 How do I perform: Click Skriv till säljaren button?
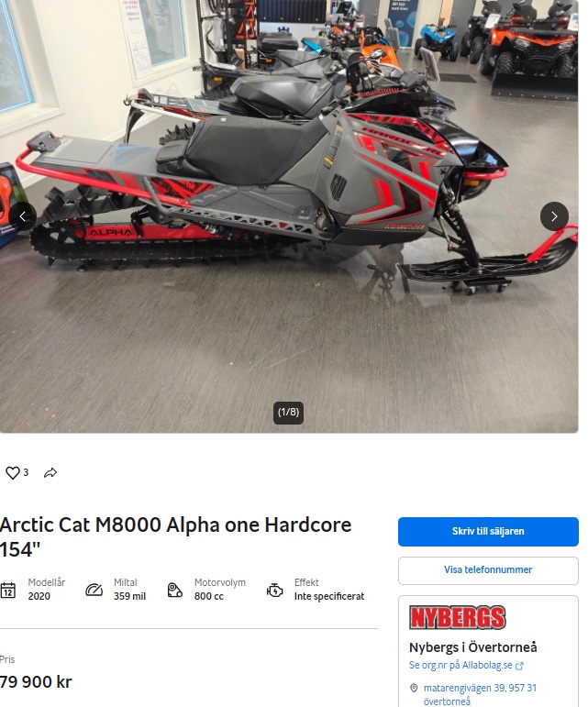[x=488, y=532]
